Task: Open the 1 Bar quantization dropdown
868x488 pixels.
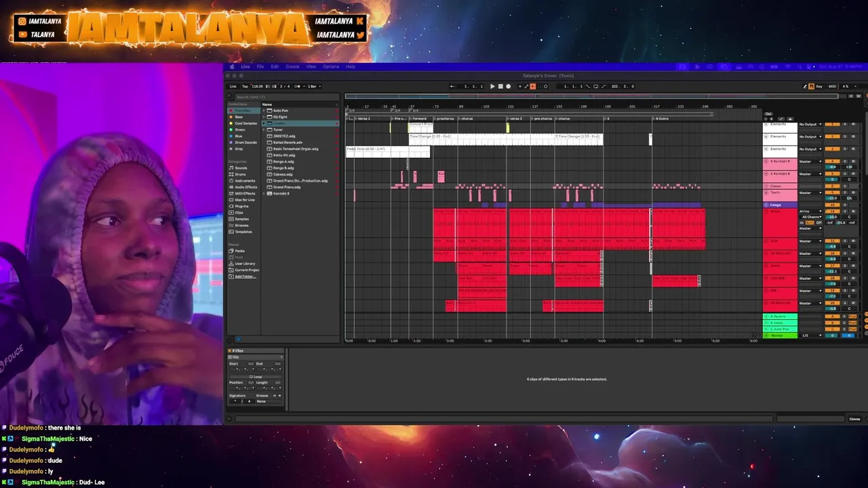Action: click(314, 86)
